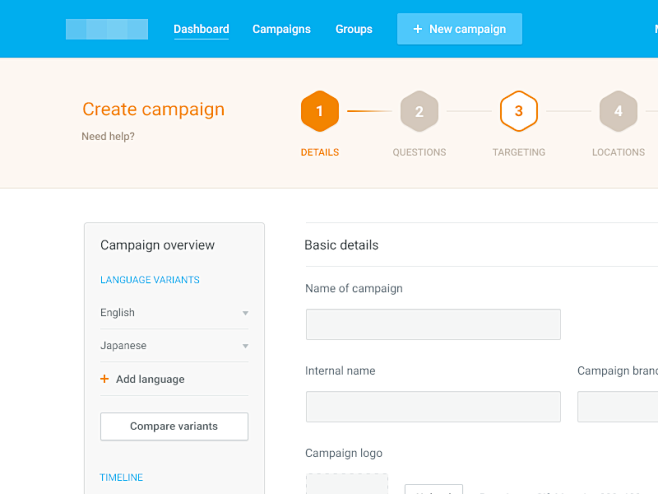Click the campaign logo placeholder thumbnail

coord(345,484)
